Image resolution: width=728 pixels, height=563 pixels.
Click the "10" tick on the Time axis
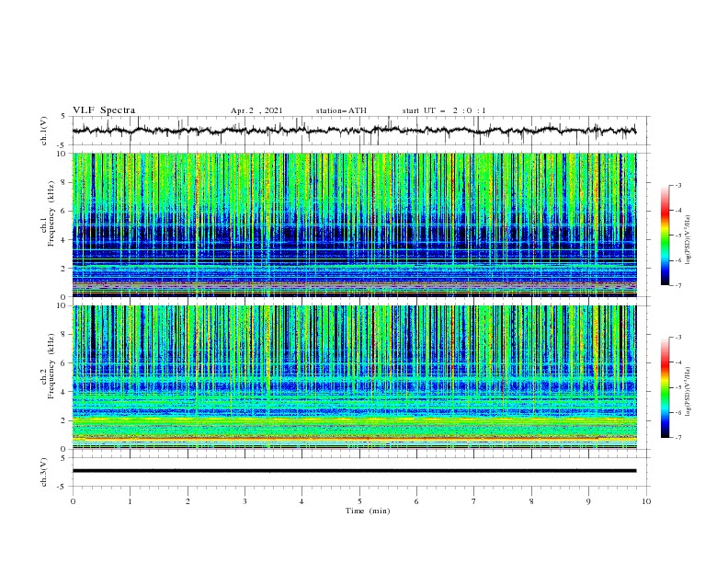point(646,501)
